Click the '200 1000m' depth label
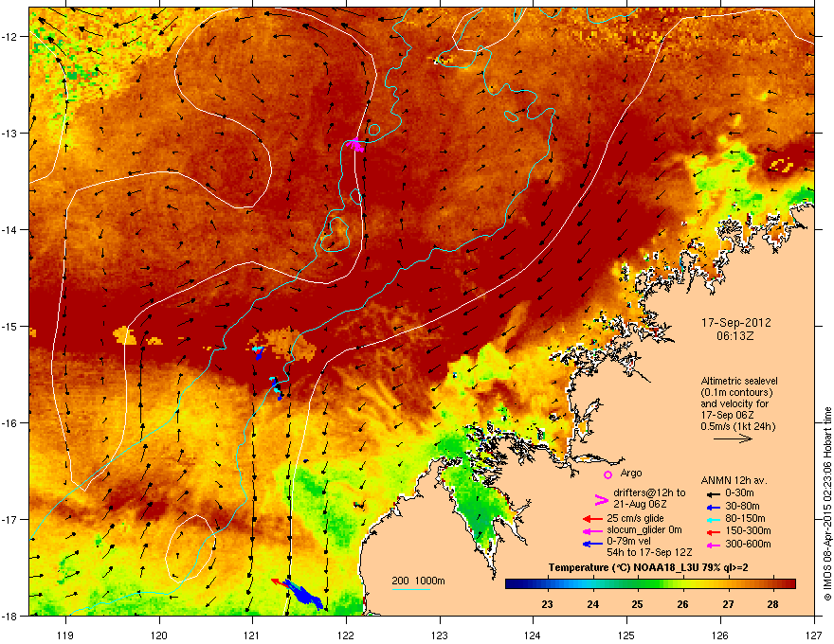The width and height of the screenshot is (834, 644). 418,581
